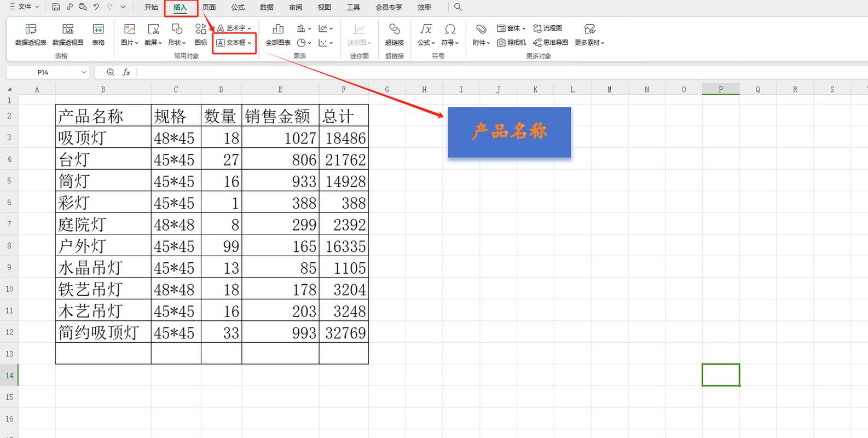
Task: Insert a 超链接 hyperlink
Action: coord(394,34)
